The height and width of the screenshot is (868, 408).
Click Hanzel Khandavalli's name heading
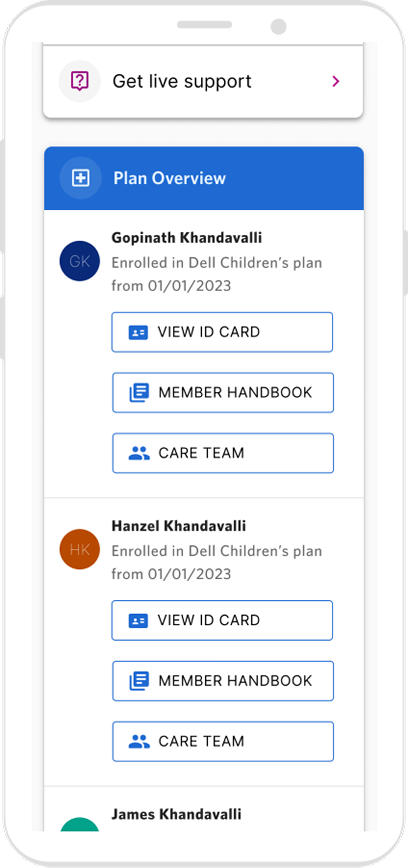point(178,526)
